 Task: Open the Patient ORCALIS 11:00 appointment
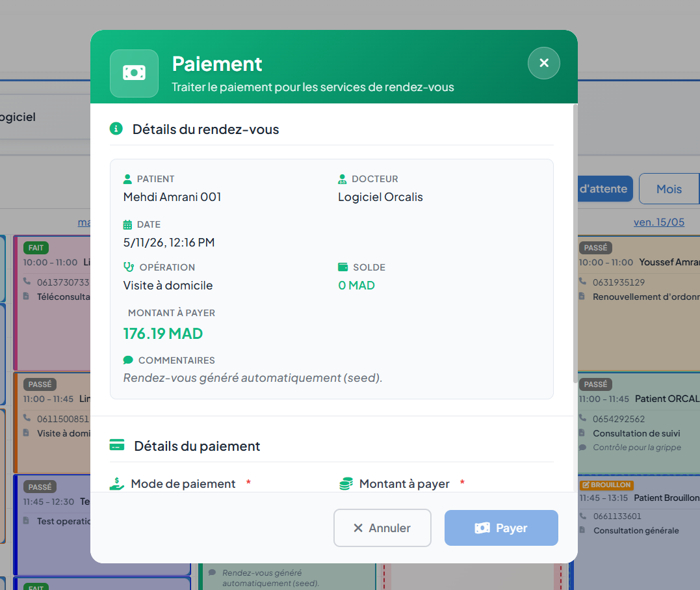click(638, 422)
